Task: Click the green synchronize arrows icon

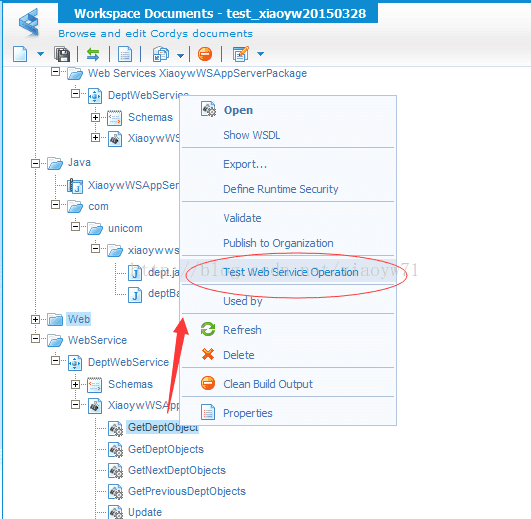Action: coord(93,54)
